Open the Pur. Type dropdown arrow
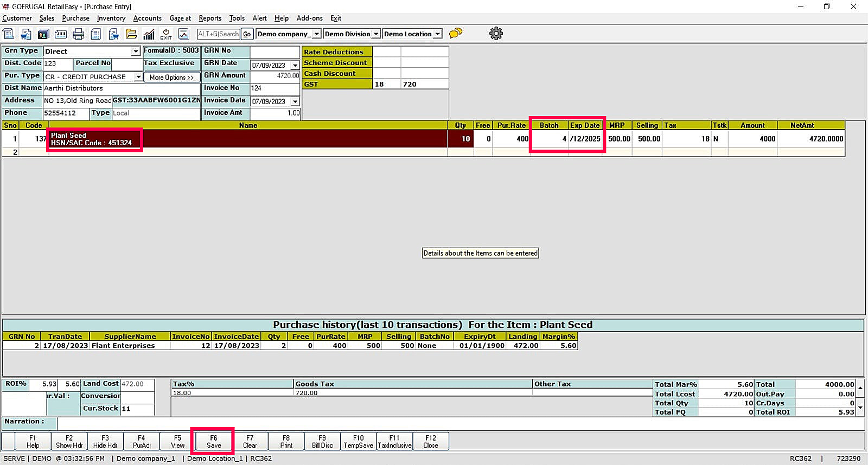 (x=138, y=77)
